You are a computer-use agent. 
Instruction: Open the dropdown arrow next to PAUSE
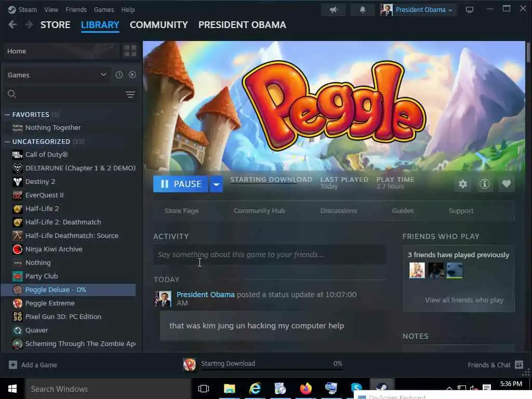[216, 184]
